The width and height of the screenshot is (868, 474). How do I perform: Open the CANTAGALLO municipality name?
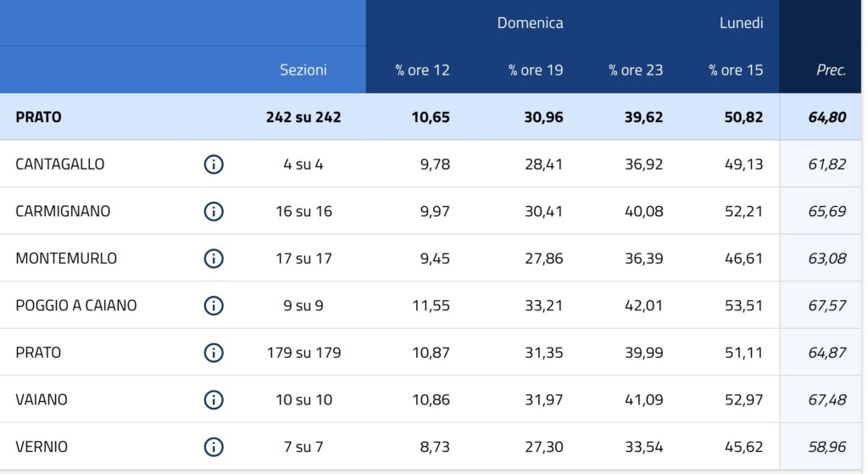tap(60, 165)
